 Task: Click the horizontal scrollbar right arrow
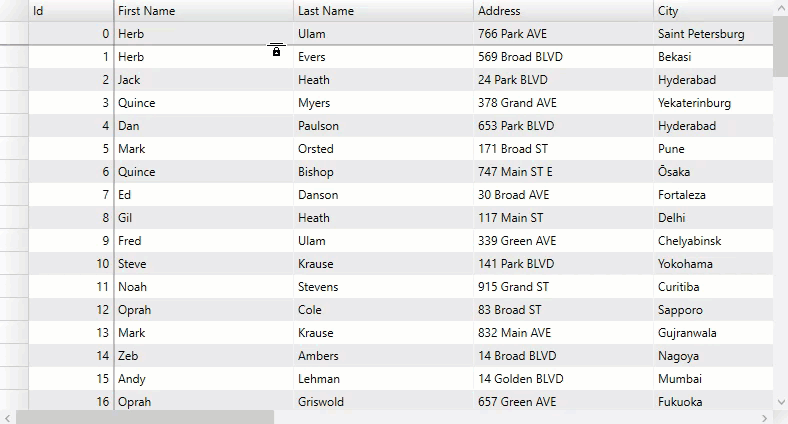point(766,417)
